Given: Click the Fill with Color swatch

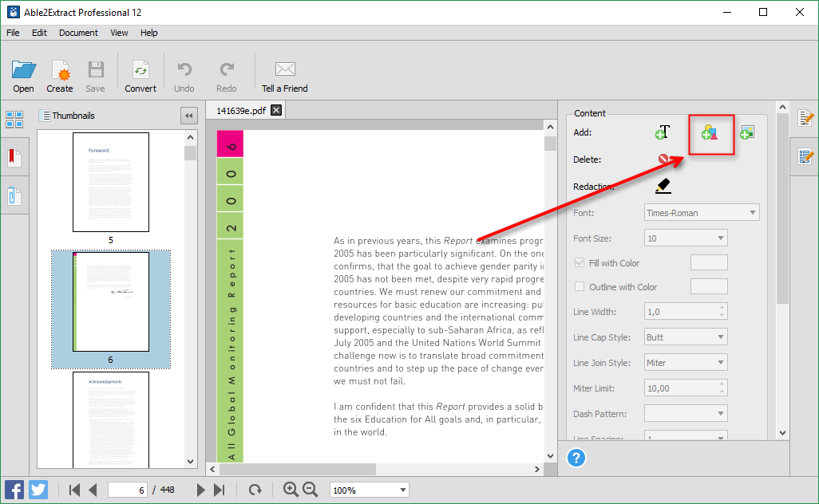Looking at the screenshot, I should [709, 262].
